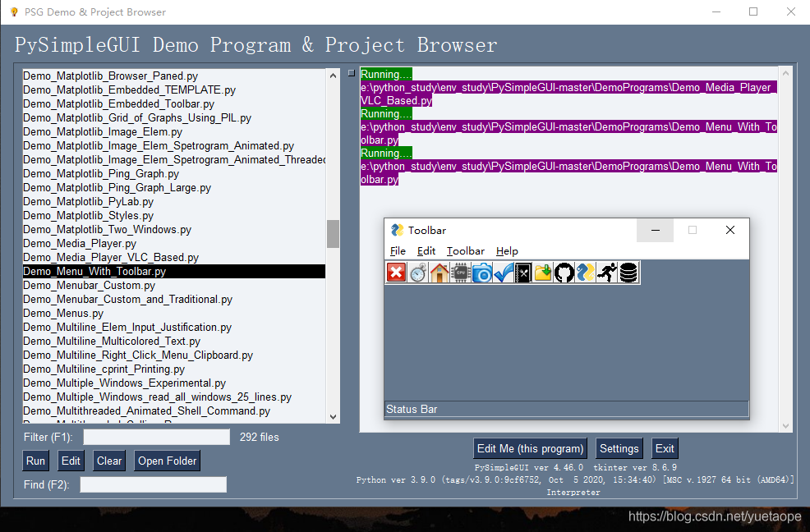
Task: Click the Status Bar in Toolbar window
Action: coord(567,409)
